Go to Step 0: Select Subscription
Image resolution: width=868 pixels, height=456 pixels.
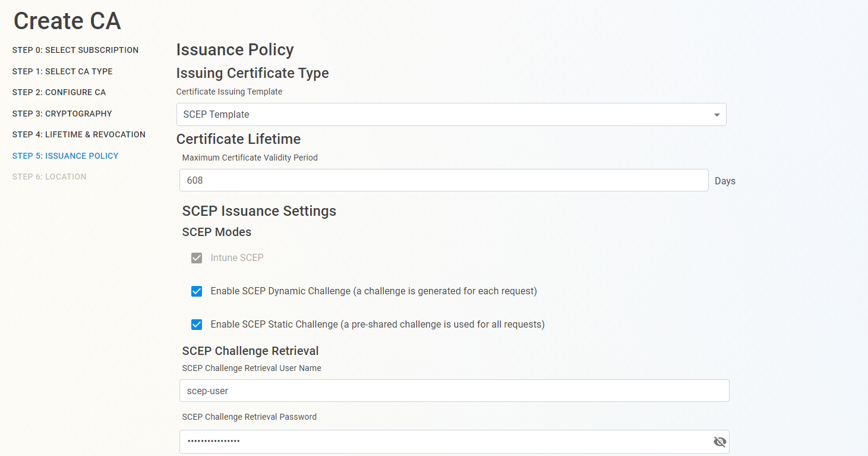(x=75, y=50)
